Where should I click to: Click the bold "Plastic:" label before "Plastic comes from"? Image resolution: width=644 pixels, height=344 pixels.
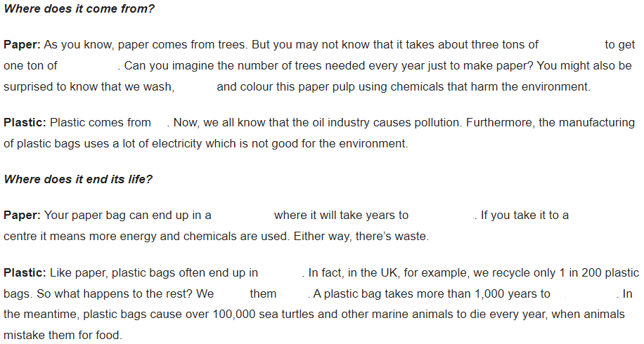tap(25, 123)
